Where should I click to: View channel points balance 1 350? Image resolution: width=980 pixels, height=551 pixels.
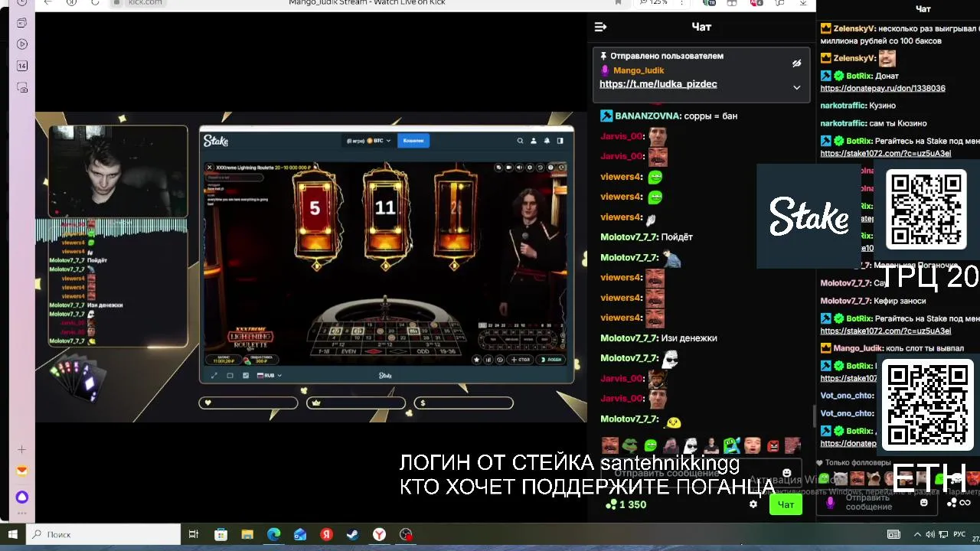coord(626,505)
